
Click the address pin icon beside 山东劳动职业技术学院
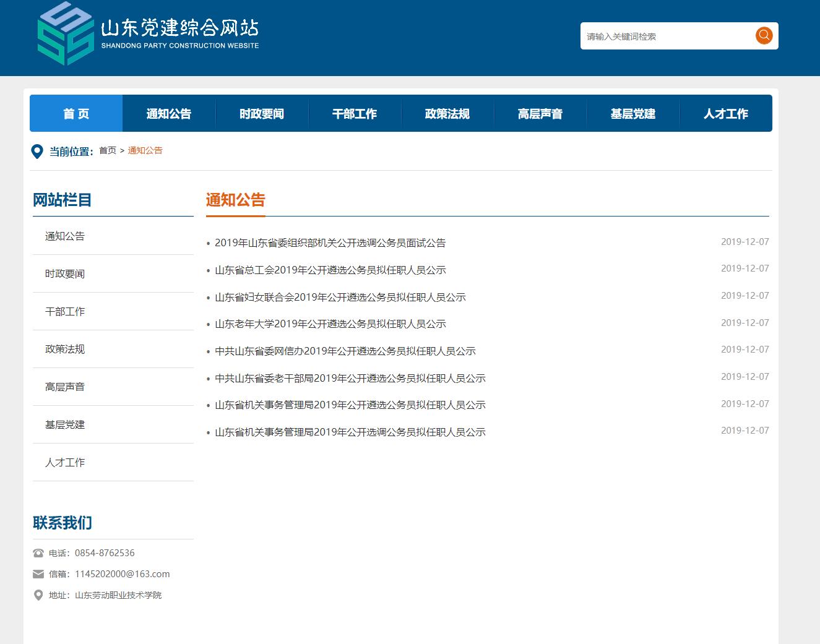38,595
